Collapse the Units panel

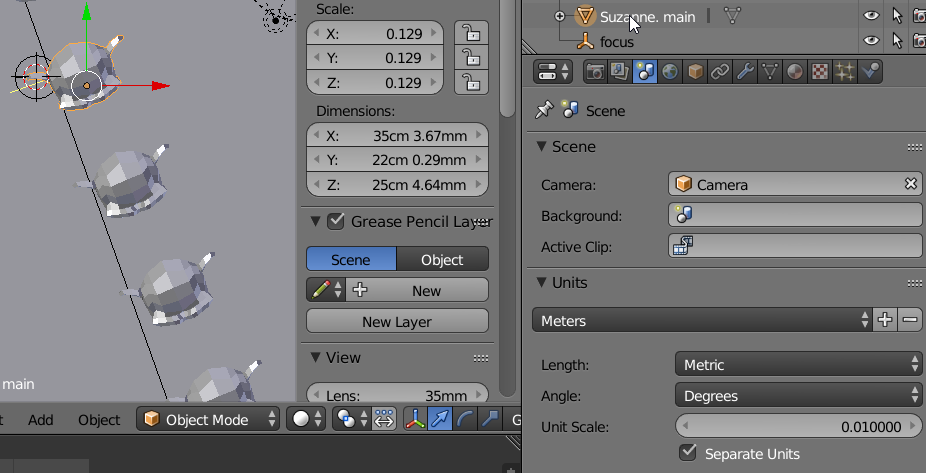click(542, 282)
